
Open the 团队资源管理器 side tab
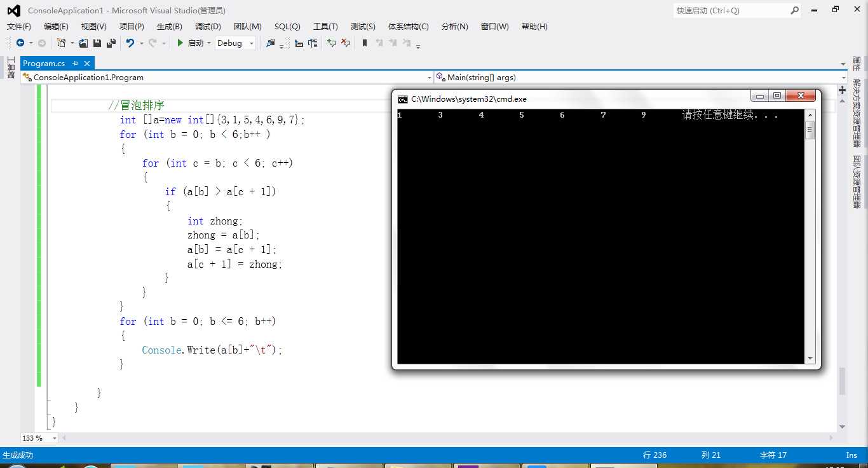point(857,182)
